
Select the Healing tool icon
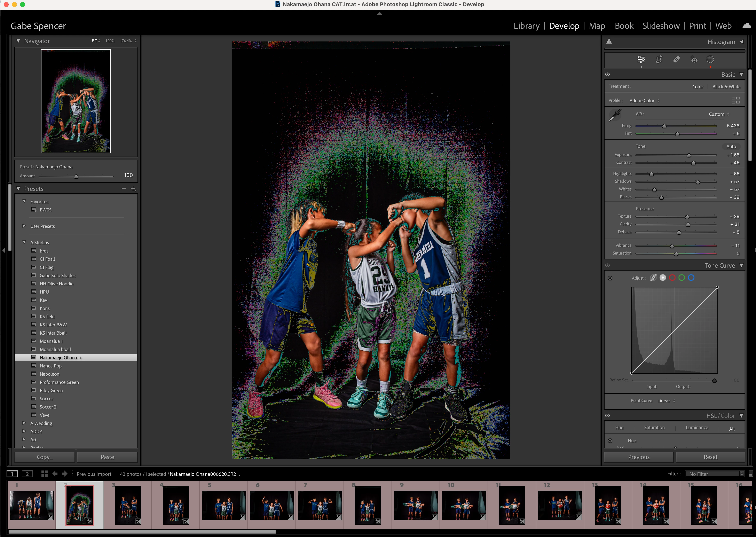coord(676,60)
